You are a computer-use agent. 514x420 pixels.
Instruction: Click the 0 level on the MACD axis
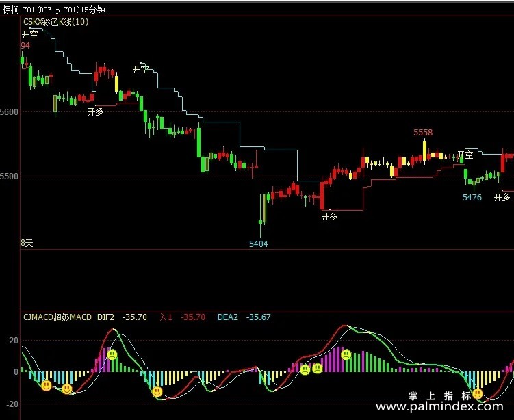click(x=16, y=372)
